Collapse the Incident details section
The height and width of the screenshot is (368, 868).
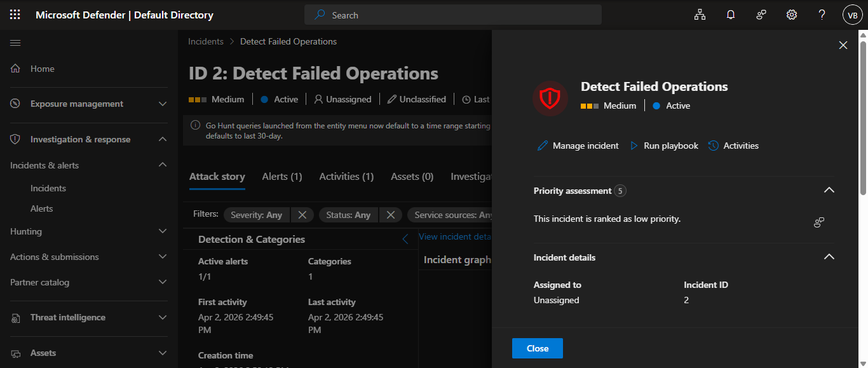(829, 257)
